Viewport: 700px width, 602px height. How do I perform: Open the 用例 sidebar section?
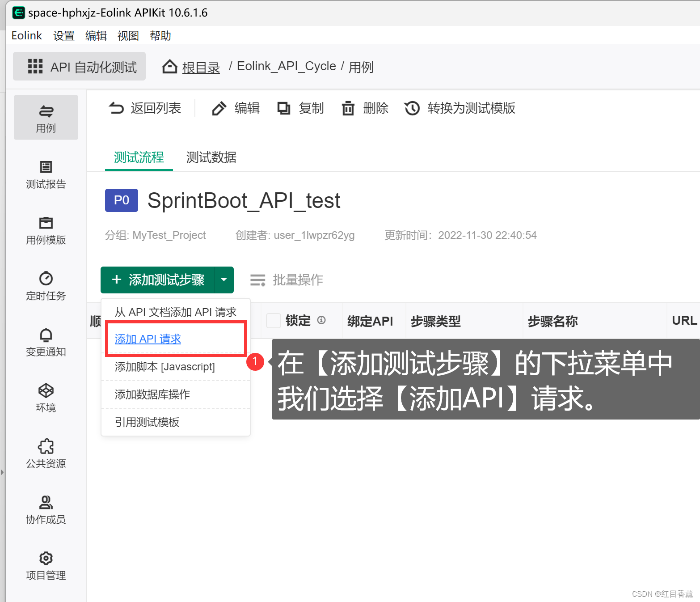tap(46, 118)
